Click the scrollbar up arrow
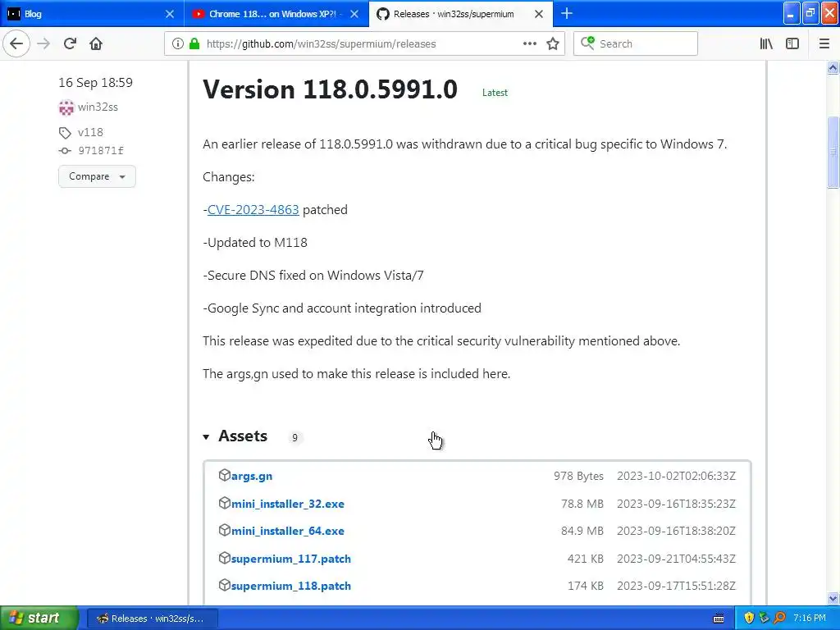Screen dimensions: 840x630 [x=833, y=67]
